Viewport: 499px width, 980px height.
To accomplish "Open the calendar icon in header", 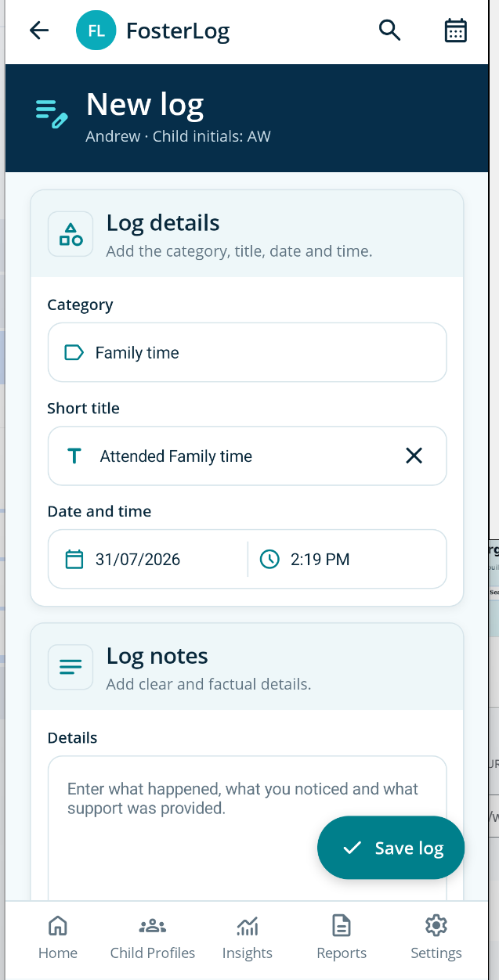I will (455, 31).
